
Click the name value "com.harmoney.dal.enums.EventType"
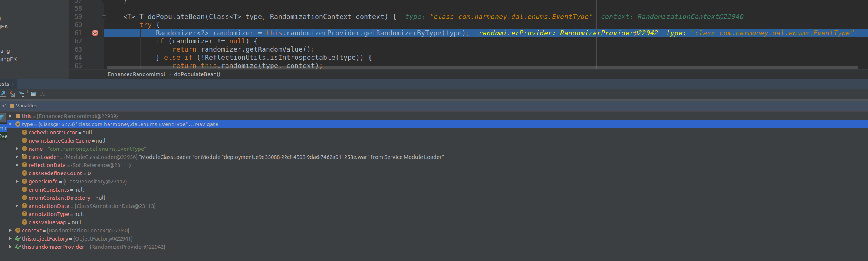97,149
